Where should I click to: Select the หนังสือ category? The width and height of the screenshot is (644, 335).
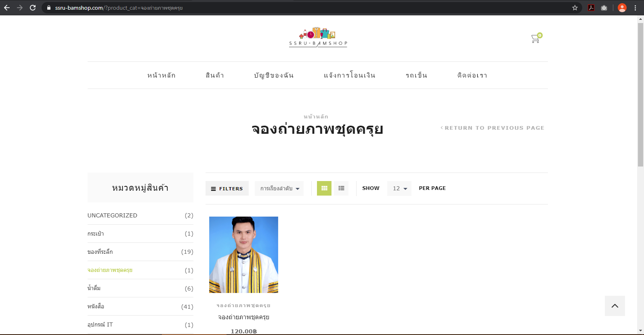[x=96, y=306]
